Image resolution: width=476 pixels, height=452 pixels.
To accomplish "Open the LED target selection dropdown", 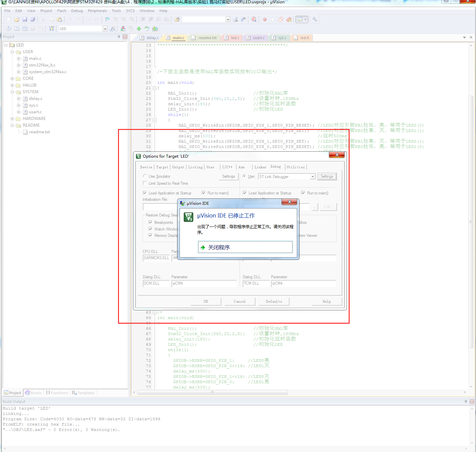I will tap(105, 29).
